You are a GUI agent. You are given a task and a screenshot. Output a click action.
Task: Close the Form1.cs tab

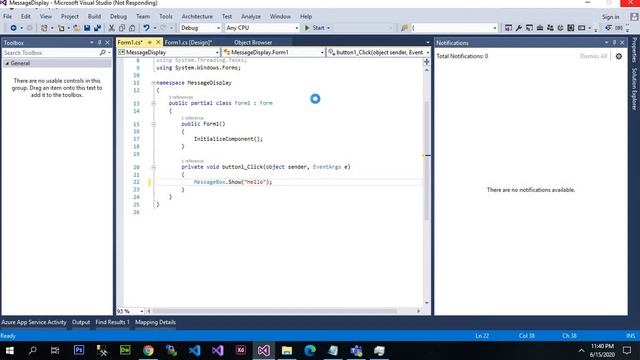pyautogui.click(x=158, y=42)
